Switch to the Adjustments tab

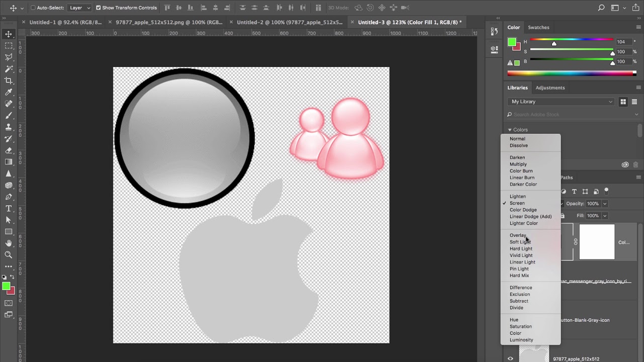[550, 87]
